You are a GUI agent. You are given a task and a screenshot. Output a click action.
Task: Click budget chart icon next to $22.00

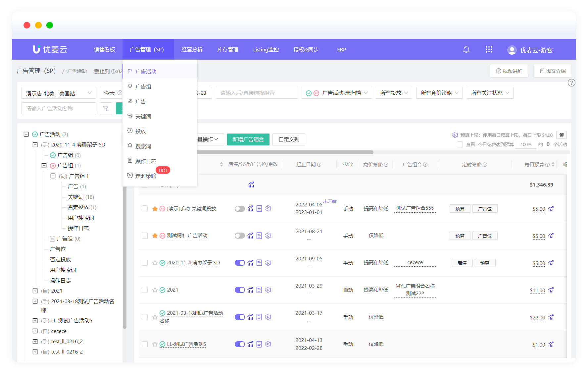point(551,317)
